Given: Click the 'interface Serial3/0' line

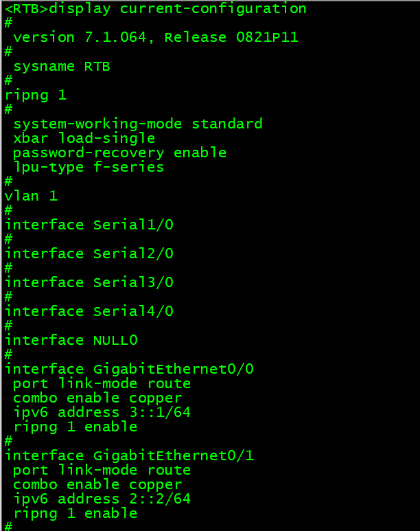Looking at the screenshot, I should pyautogui.click(x=89, y=283).
